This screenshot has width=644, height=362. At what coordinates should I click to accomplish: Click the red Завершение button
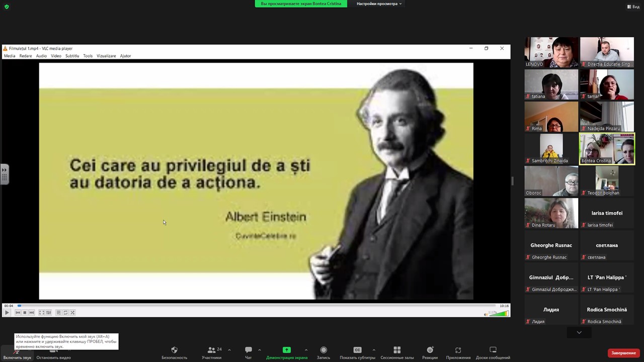(x=623, y=353)
